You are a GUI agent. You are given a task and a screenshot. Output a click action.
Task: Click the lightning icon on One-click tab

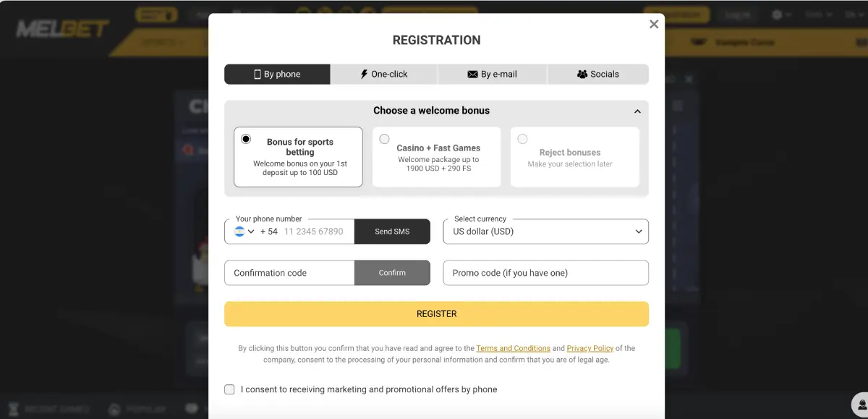(365, 74)
